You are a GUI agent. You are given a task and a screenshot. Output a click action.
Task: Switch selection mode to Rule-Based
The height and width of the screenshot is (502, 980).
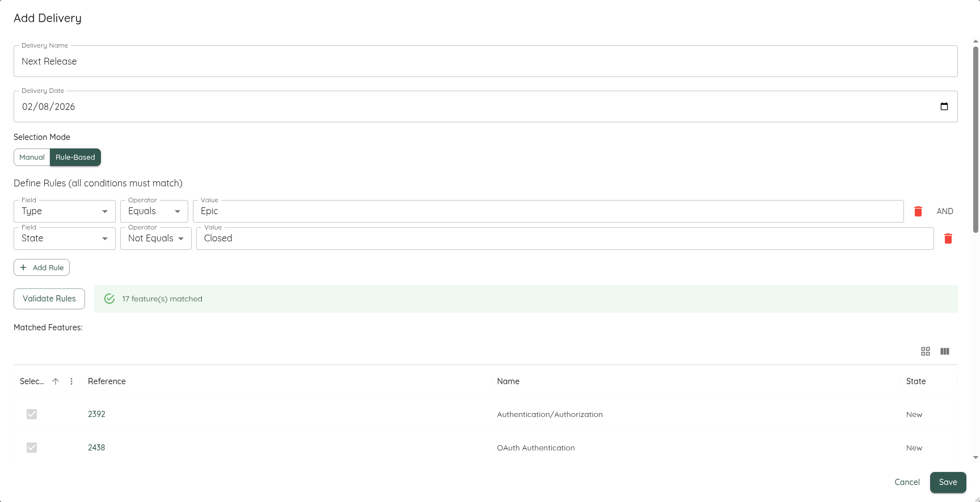[75, 157]
